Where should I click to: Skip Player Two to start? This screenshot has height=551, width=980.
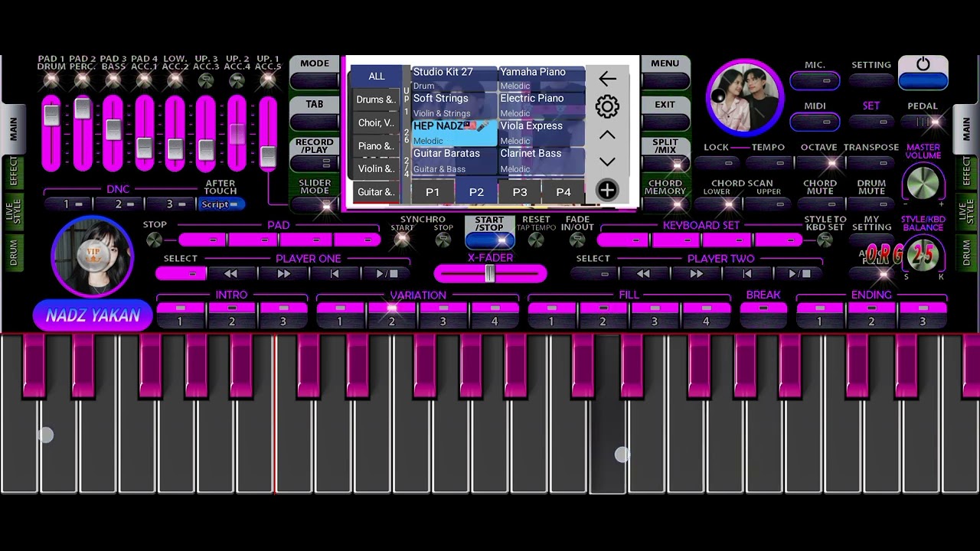[x=747, y=273]
